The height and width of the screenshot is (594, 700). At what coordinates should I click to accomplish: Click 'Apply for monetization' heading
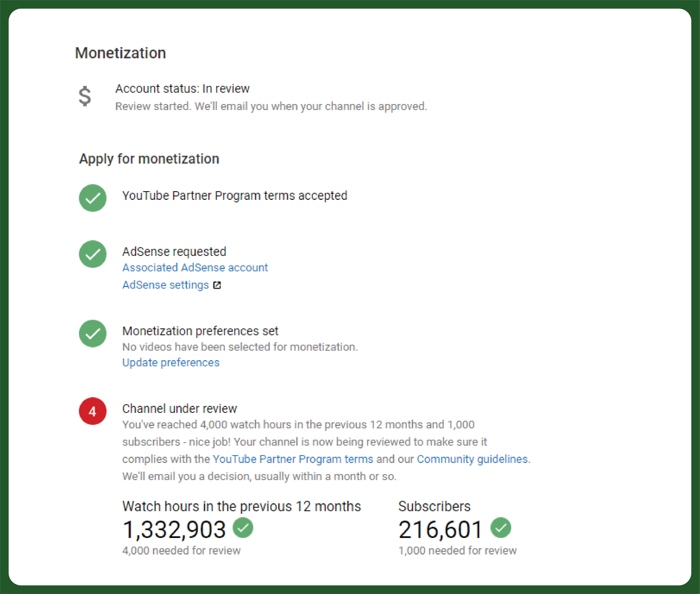click(149, 159)
